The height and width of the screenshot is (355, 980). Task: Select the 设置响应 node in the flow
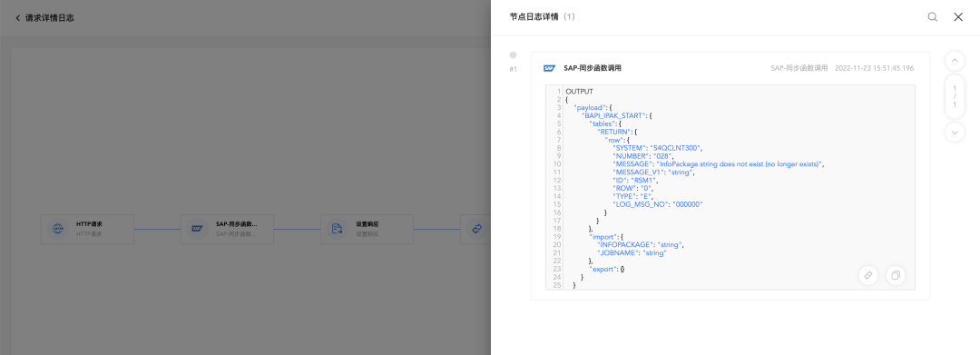[x=367, y=229]
